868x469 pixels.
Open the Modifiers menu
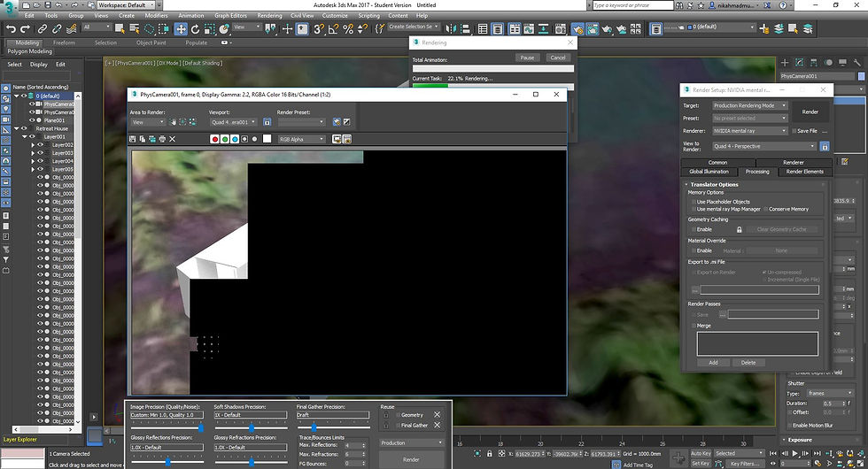pyautogui.click(x=156, y=16)
